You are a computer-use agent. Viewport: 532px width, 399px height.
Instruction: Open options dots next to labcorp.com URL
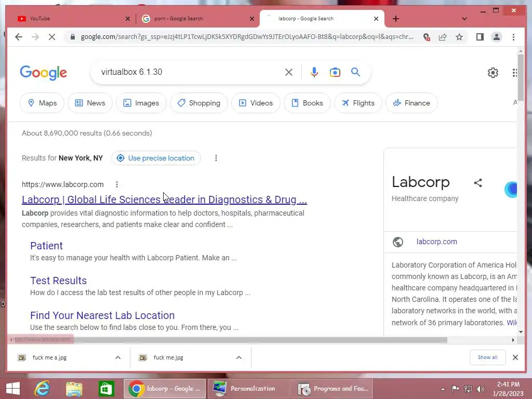tap(117, 184)
